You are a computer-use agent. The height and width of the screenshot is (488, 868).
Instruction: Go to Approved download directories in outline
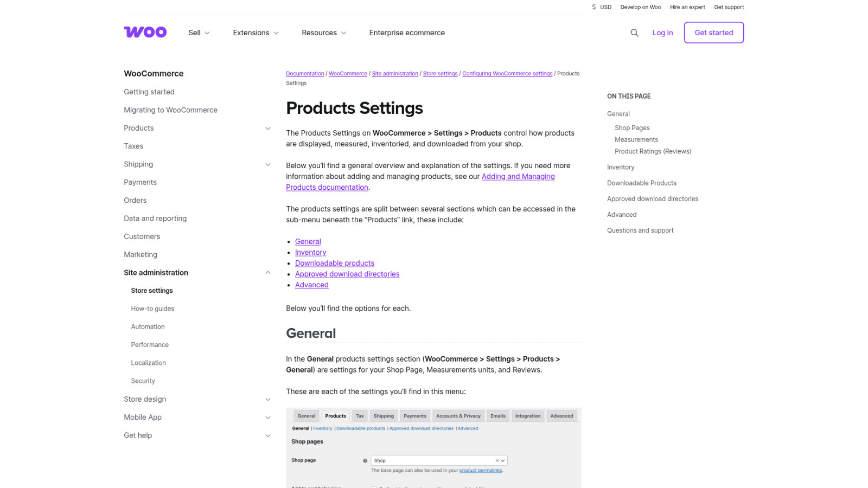[x=653, y=198]
